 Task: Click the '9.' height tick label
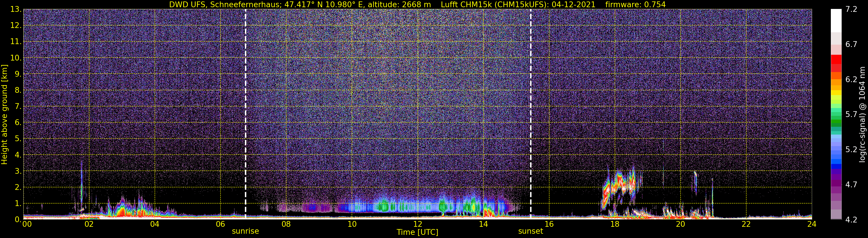point(18,74)
